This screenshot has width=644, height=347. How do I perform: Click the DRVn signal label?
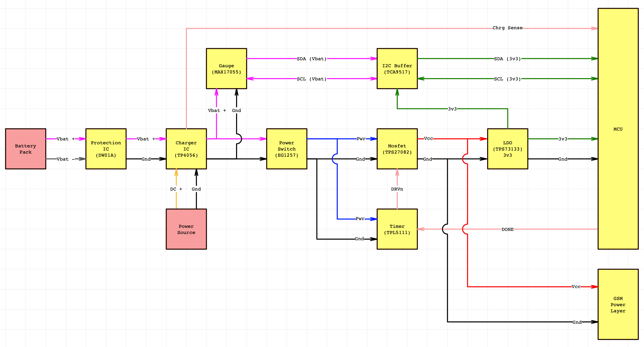(397, 189)
